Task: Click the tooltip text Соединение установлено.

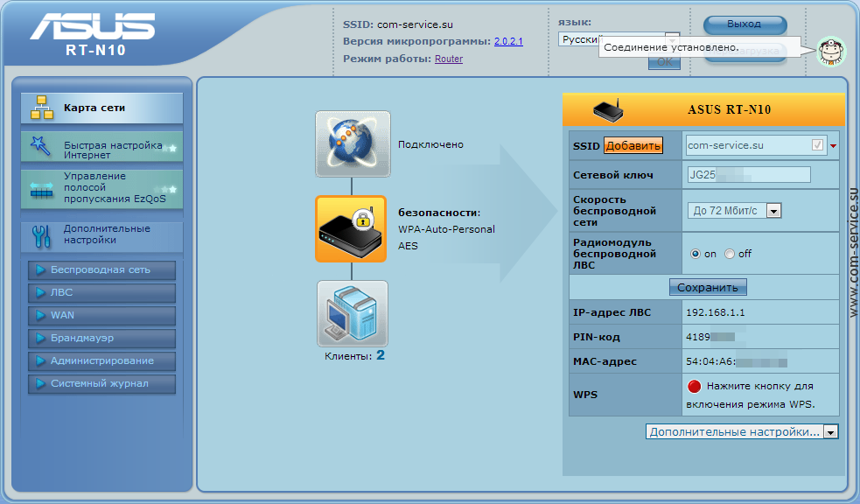Action: [671, 47]
